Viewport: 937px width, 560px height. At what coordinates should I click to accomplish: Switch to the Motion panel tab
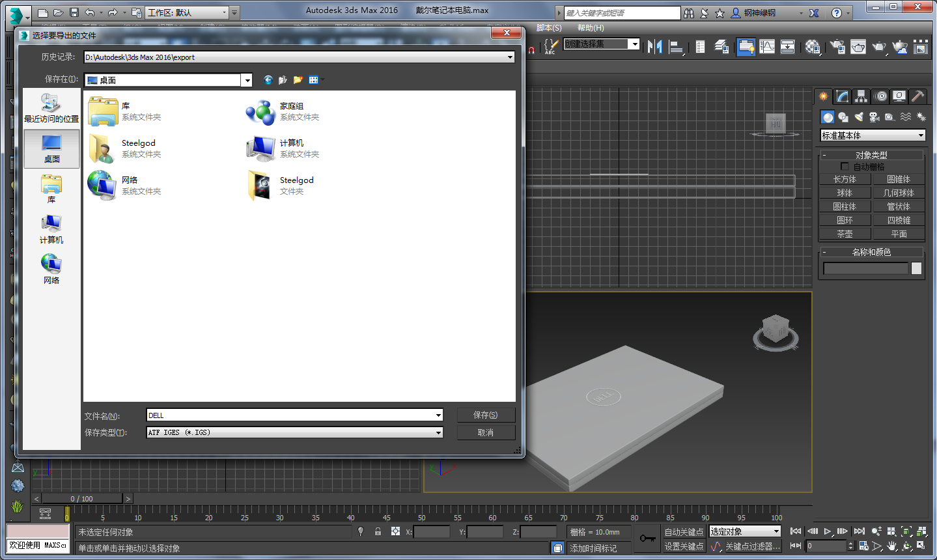coord(880,96)
